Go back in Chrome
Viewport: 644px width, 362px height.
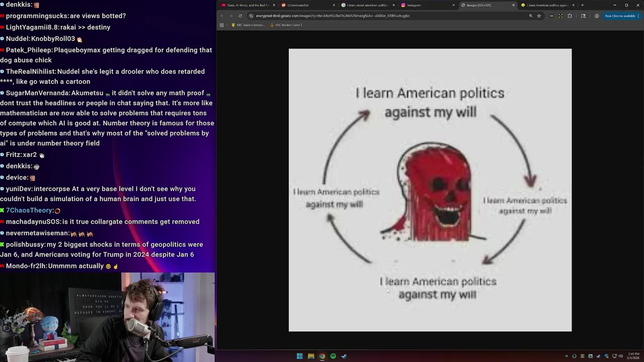pos(222,16)
